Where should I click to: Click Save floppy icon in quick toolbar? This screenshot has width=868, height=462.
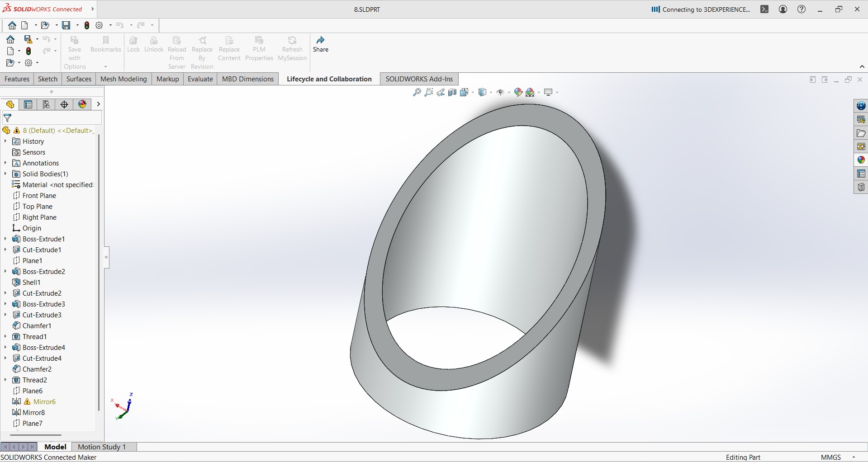(66, 25)
